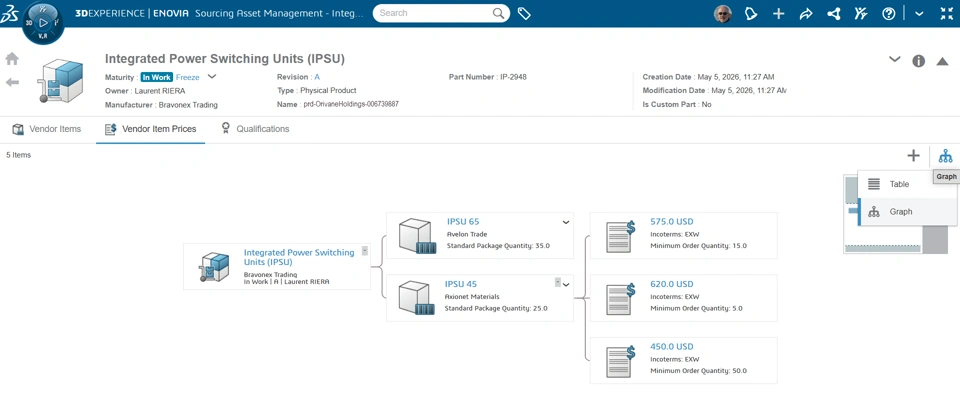The image size is (960, 404).
Task: Click the IPSU product thumbnail in header
Action: [59, 81]
